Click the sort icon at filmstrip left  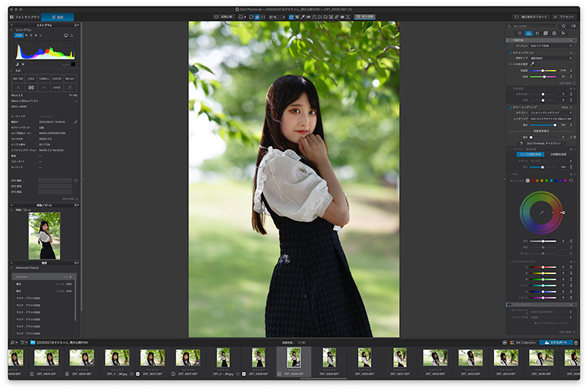13,342
